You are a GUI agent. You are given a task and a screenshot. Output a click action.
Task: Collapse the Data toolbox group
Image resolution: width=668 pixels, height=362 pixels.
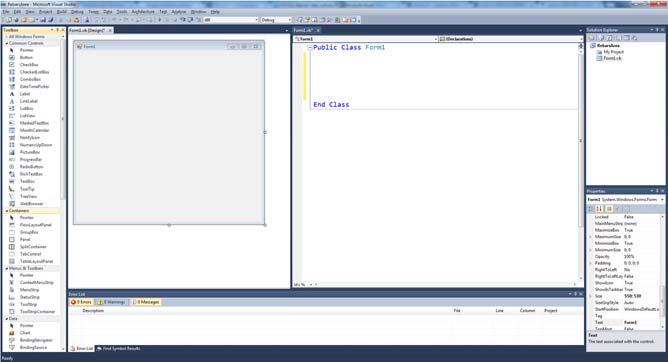point(6,318)
